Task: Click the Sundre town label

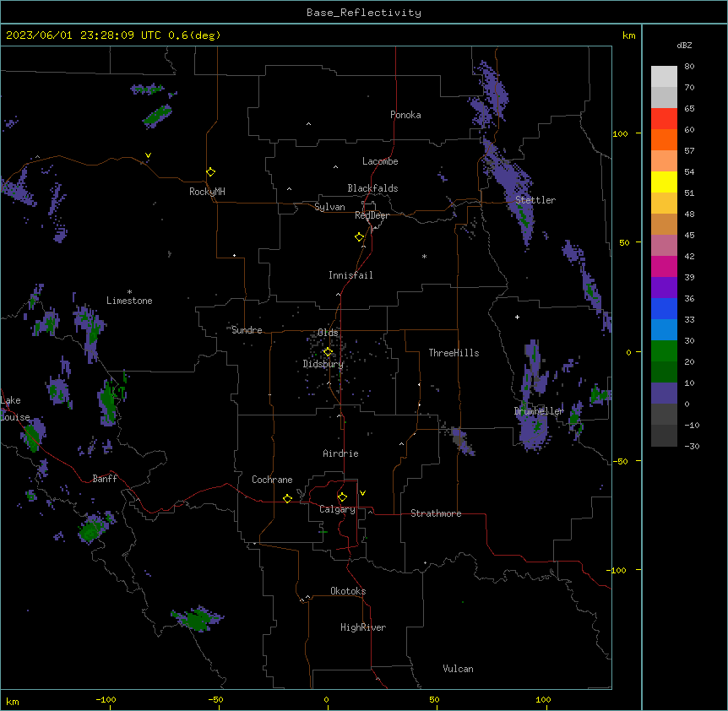Action: coord(247,330)
